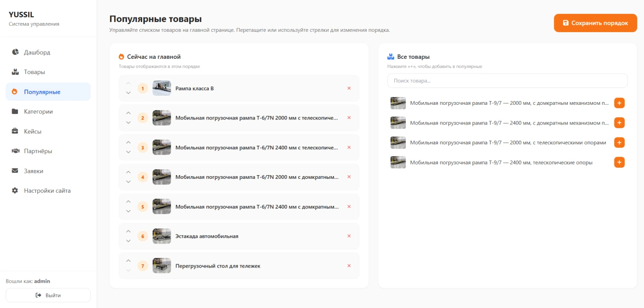Screen dimensions: 644x308
Task: Move item 4 down with arrow
Action: click(x=128, y=182)
